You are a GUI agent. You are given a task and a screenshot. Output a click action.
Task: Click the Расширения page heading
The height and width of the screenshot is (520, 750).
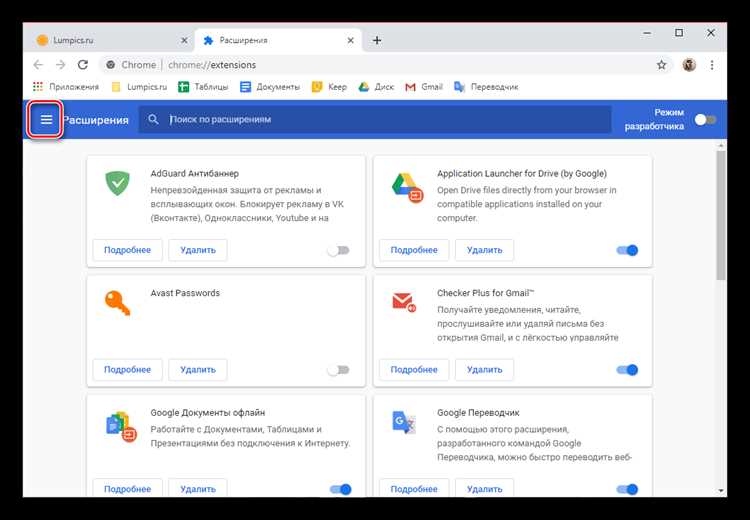pos(96,120)
